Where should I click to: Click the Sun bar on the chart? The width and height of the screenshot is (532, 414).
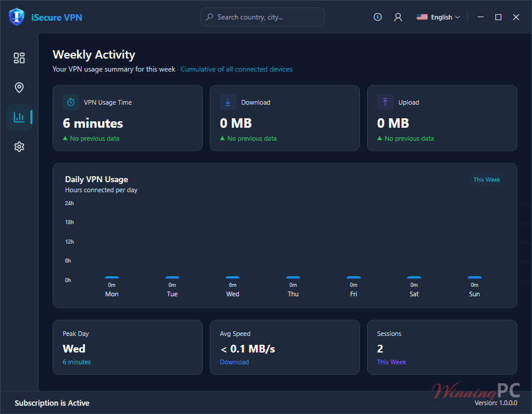474,277
